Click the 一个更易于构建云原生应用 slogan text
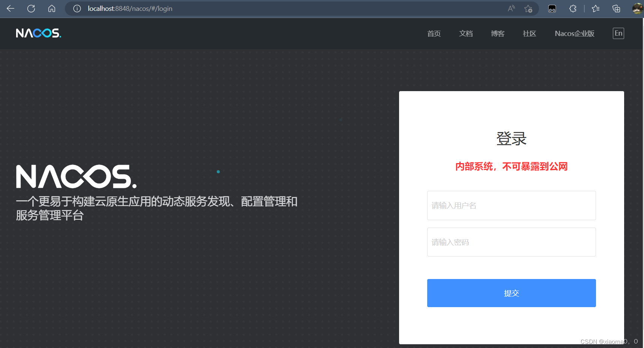This screenshot has width=644, height=348. tap(156, 208)
